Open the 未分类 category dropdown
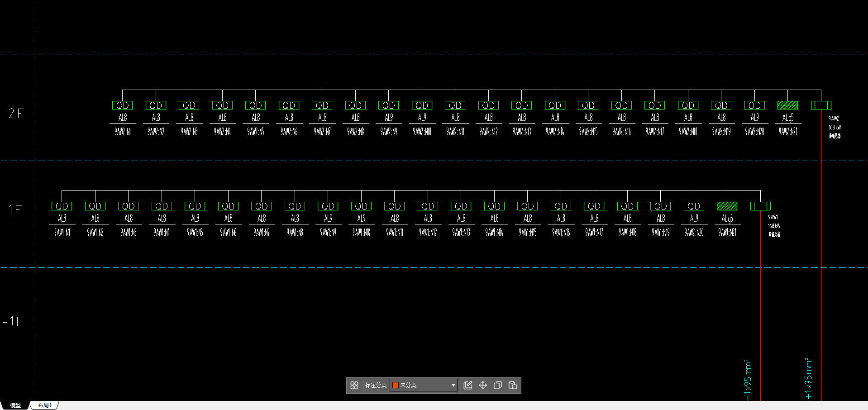The height and width of the screenshot is (410, 868). pyautogui.click(x=424, y=385)
